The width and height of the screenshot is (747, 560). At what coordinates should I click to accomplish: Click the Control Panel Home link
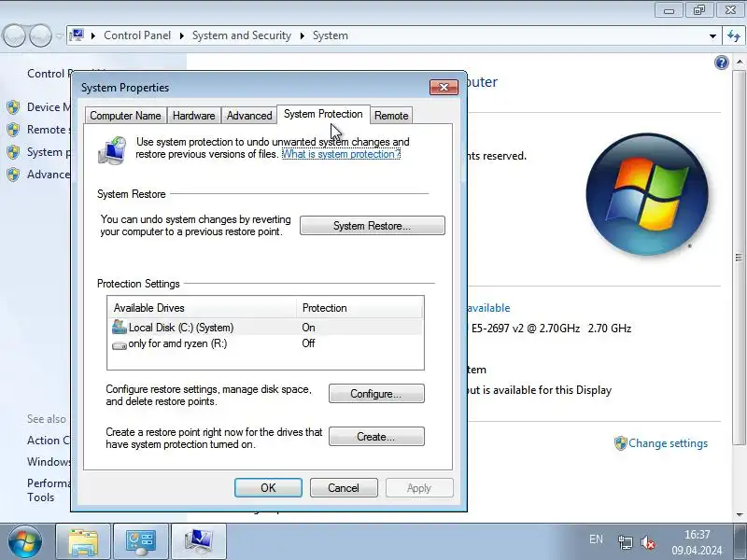click(x=49, y=74)
